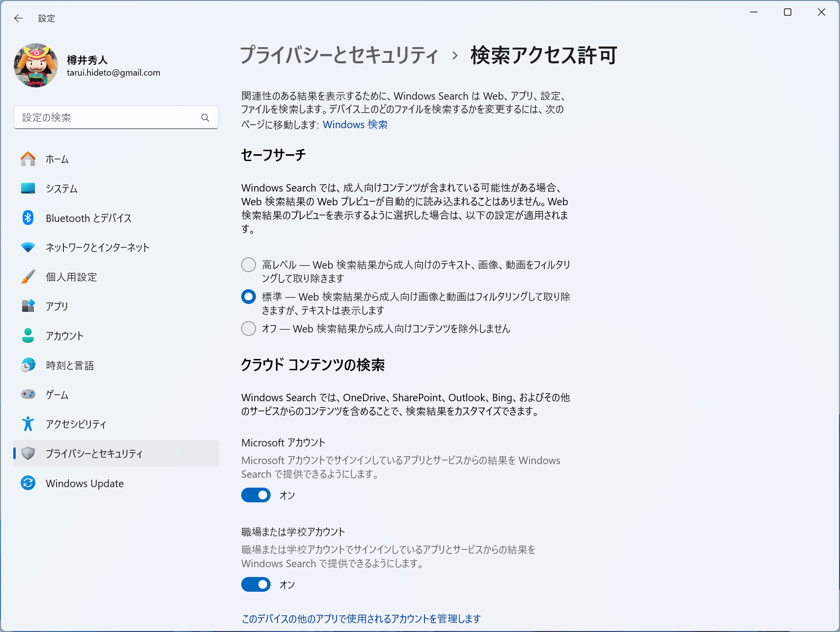Open the user profile avatar
This screenshot has height=632, width=840.
click(36, 65)
